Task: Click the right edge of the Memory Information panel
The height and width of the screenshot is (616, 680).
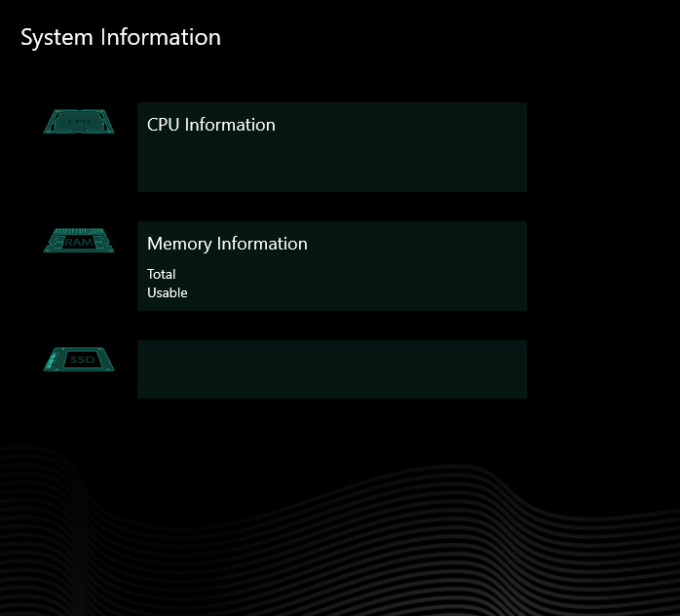Action: (520, 266)
